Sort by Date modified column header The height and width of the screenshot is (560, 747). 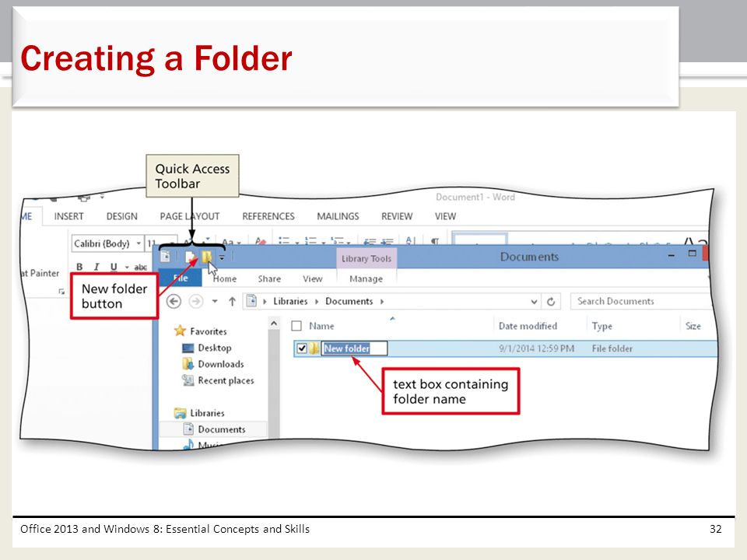(x=528, y=326)
